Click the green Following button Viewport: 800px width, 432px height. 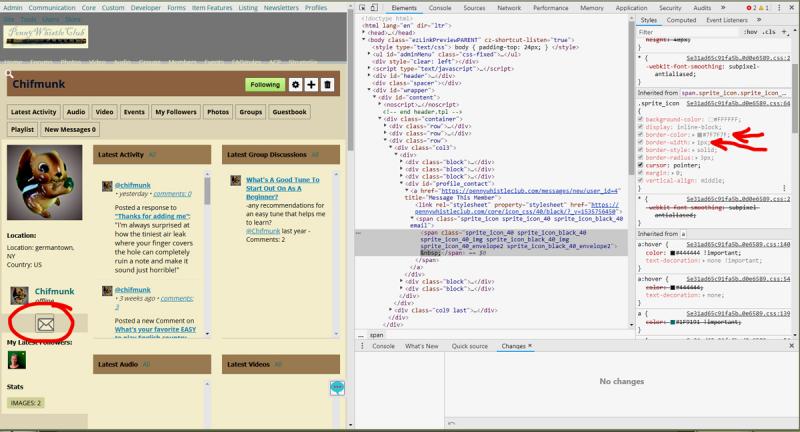point(265,85)
